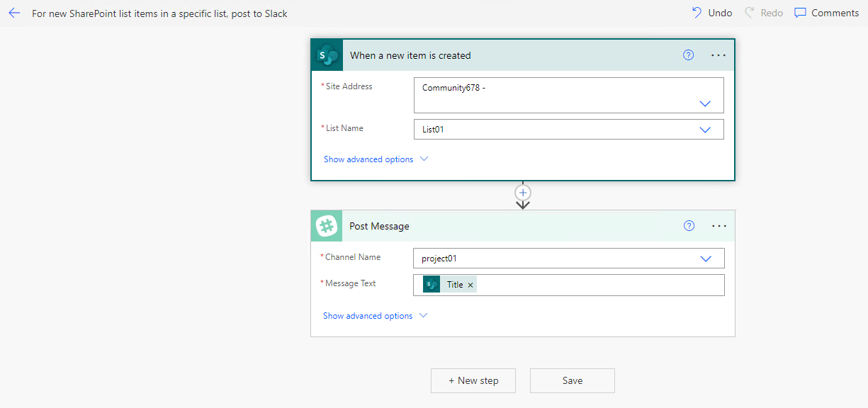Open the Site Address dropdown

tap(705, 103)
